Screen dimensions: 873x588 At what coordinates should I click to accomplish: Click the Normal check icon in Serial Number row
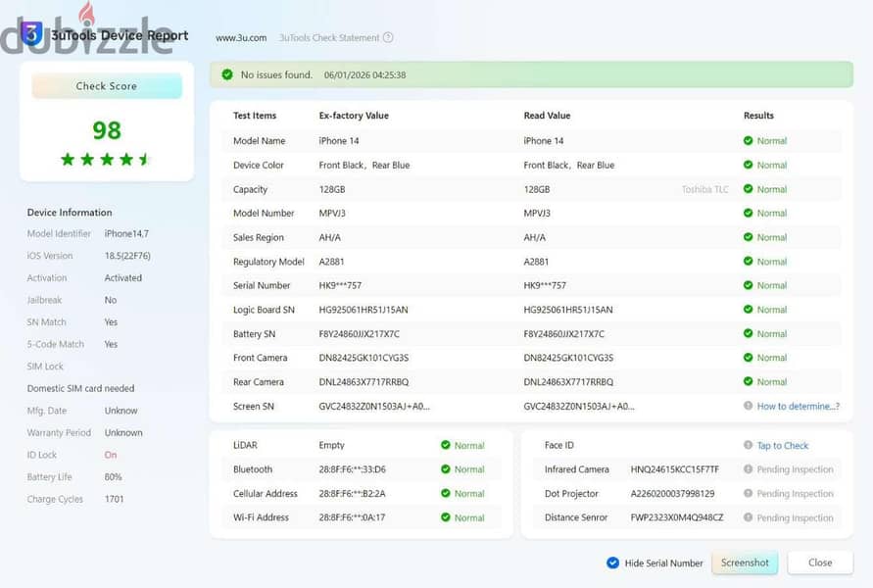[x=748, y=285]
